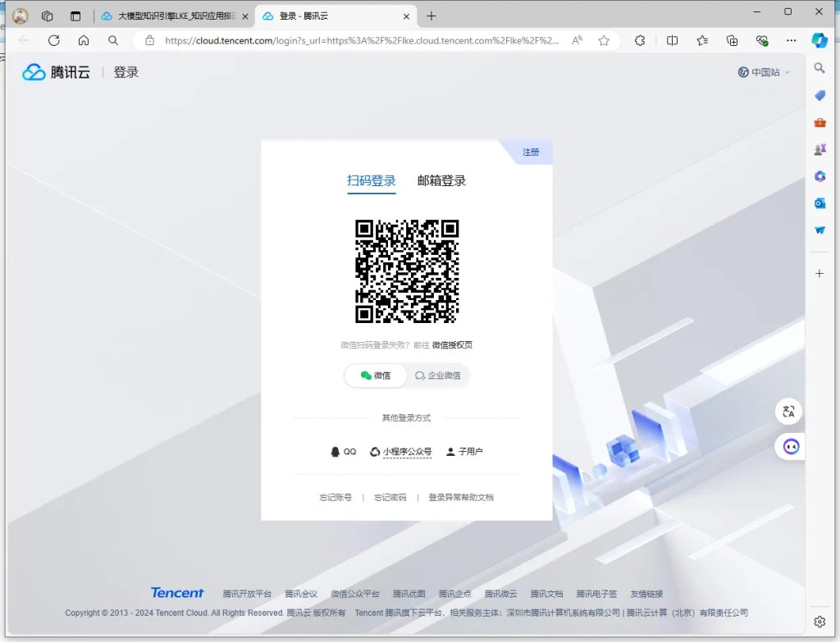Open Outlook icon in Edge sidebar
840x642 pixels.
(x=819, y=203)
